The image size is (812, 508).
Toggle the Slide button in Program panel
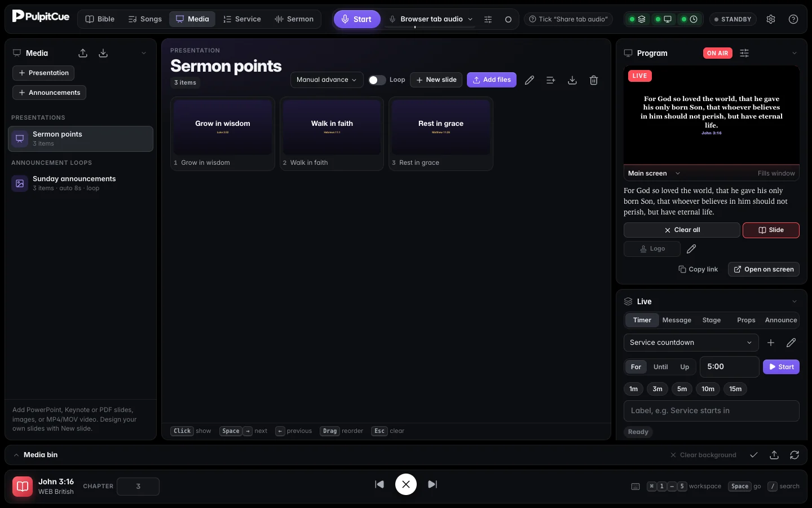[x=771, y=230]
